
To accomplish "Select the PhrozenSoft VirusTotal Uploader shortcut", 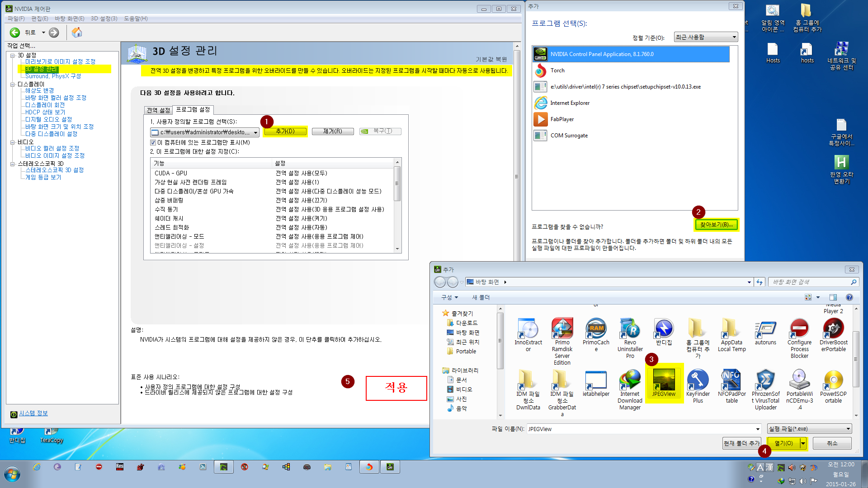I will click(766, 389).
